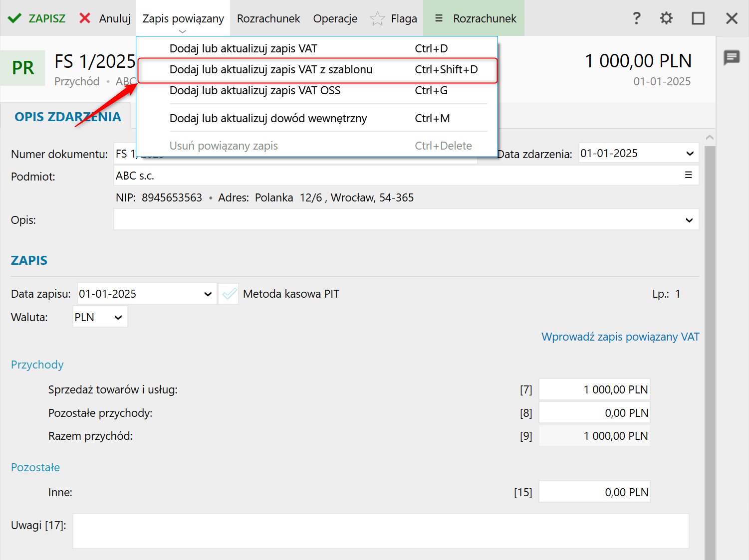Collapse the Zapis powiązany menu
This screenshot has height=560, width=749.
183,18
